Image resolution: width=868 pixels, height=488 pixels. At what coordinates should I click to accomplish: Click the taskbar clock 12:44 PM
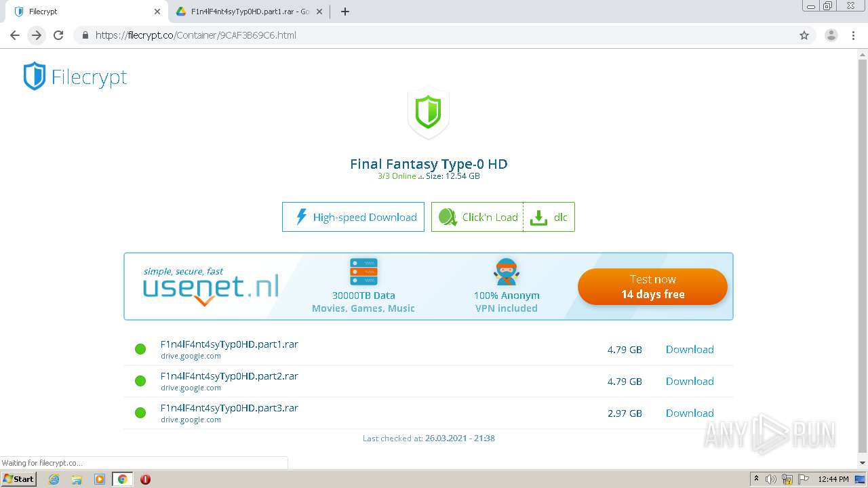tap(833, 479)
